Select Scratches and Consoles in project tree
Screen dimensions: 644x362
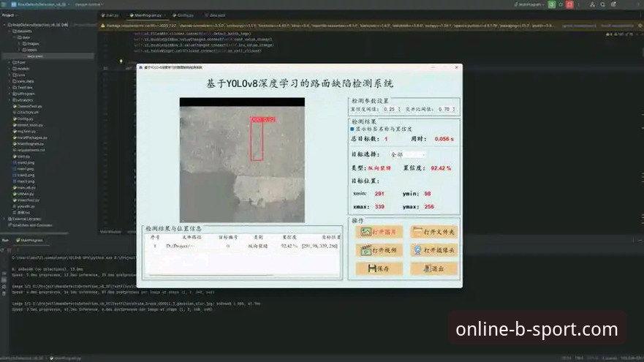pos(31,225)
